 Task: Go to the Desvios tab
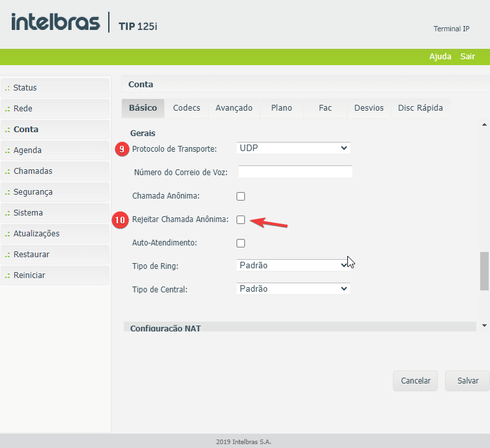[369, 108]
